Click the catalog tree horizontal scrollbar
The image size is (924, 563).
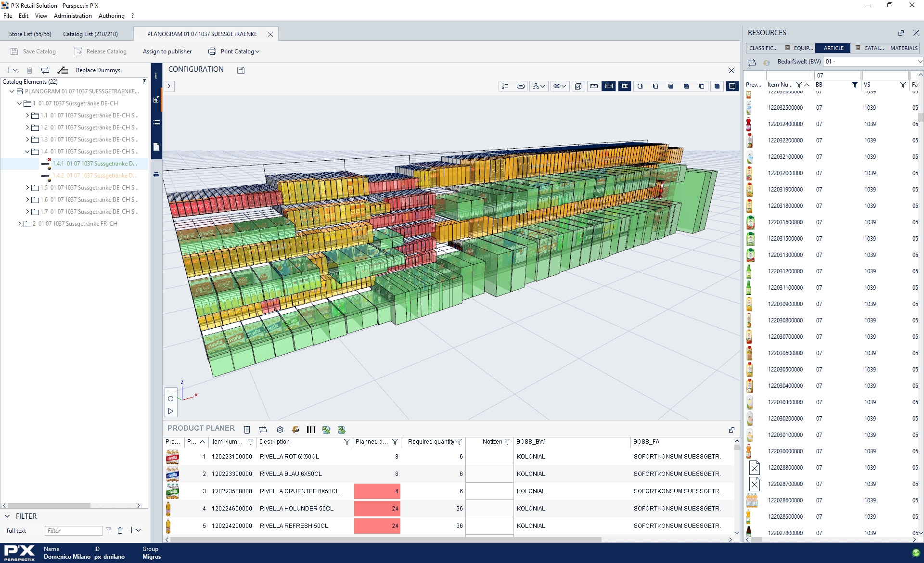49,505
